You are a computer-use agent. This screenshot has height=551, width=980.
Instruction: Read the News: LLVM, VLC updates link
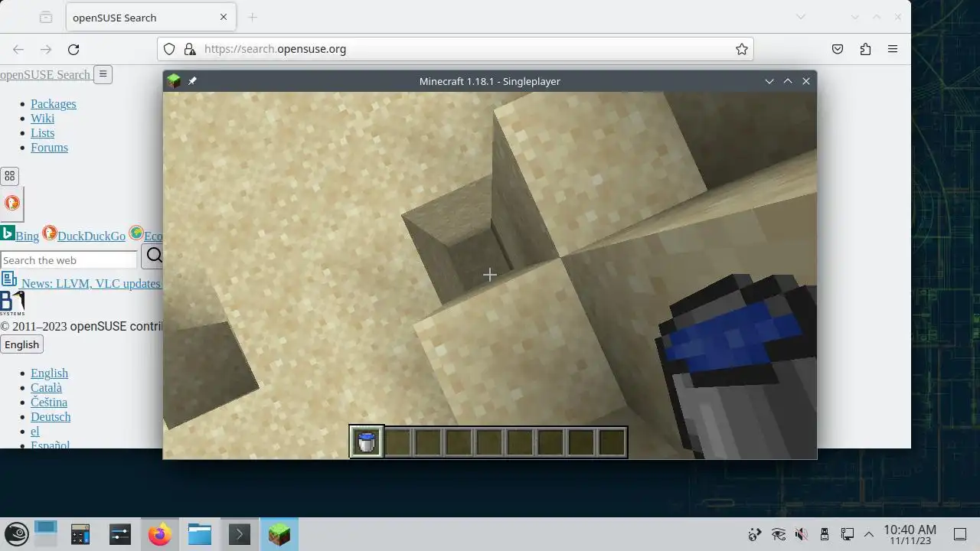(x=90, y=283)
